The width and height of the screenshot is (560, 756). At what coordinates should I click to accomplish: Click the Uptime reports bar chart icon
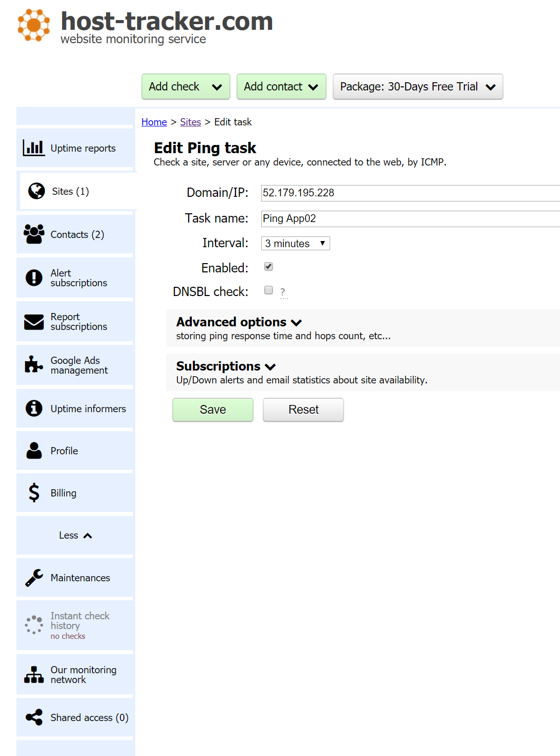[x=33, y=148]
